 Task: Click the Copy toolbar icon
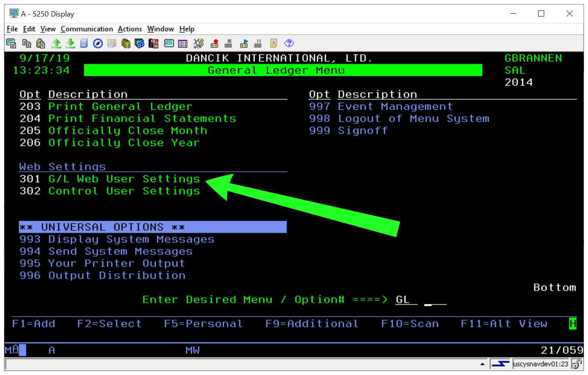pos(27,43)
